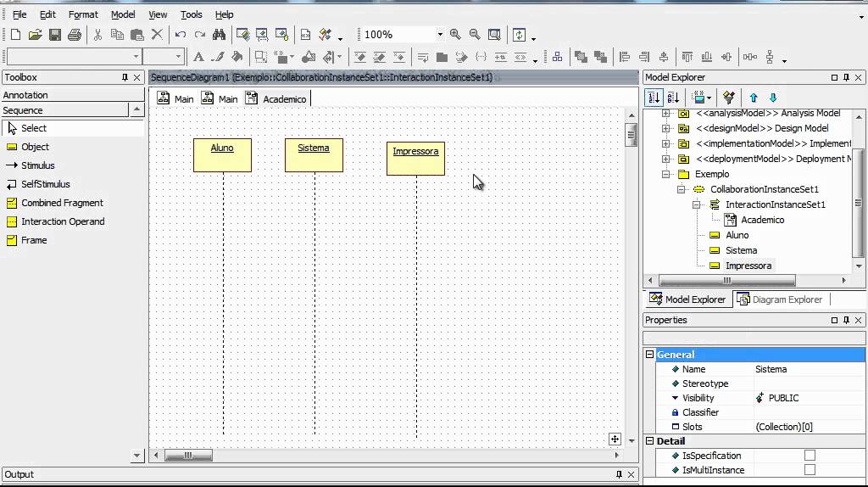Image resolution: width=868 pixels, height=487 pixels.
Task: Click the diagram horizontal scrollbar thumb
Action: click(x=188, y=456)
